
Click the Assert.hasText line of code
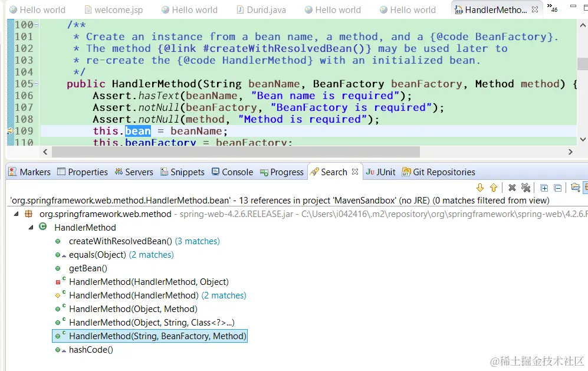click(x=252, y=96)
